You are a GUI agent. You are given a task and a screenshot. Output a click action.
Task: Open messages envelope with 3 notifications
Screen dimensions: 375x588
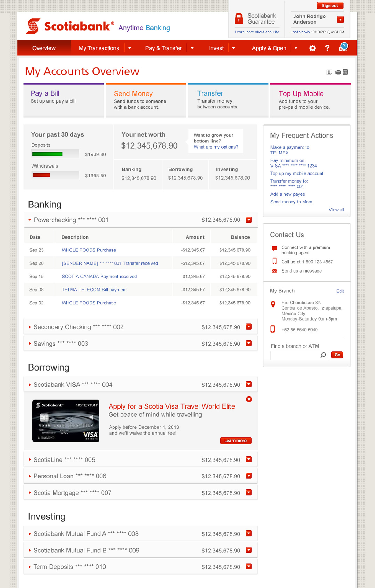pos(343,48)
